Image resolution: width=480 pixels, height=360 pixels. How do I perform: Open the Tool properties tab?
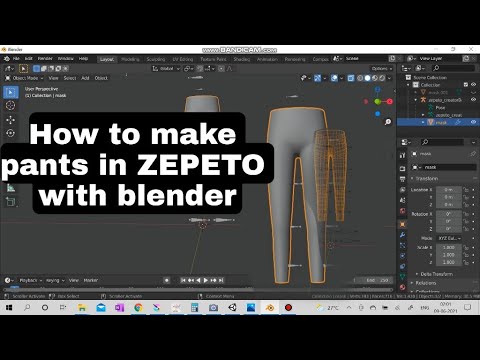coord(403,155)
